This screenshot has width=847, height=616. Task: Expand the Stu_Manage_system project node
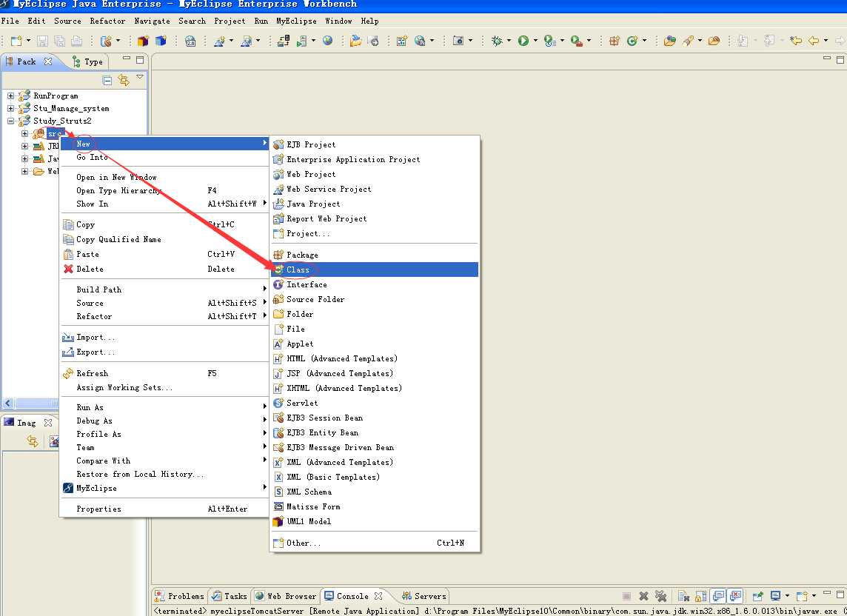coord(10,108)
